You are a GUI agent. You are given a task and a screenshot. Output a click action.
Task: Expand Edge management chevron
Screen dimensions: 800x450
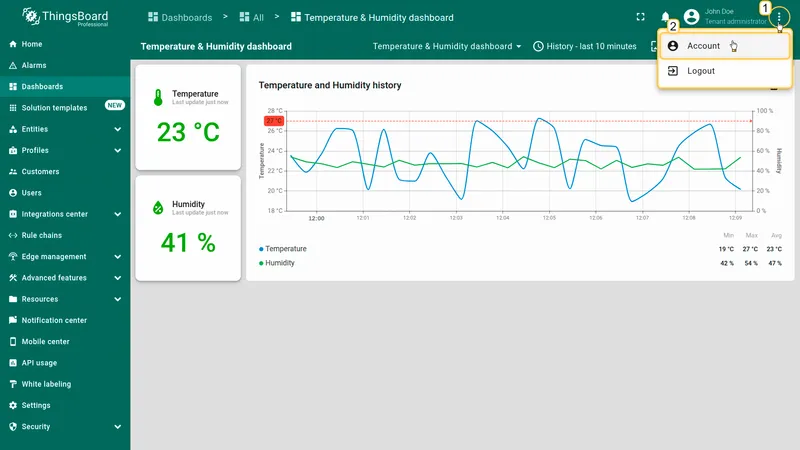click(x=117, y=257)
